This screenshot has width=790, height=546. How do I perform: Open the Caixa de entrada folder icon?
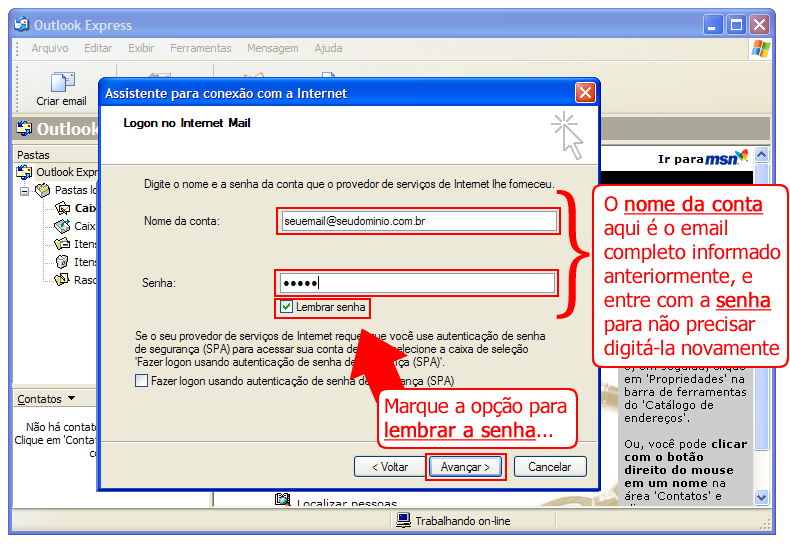[x=62, y=208]
